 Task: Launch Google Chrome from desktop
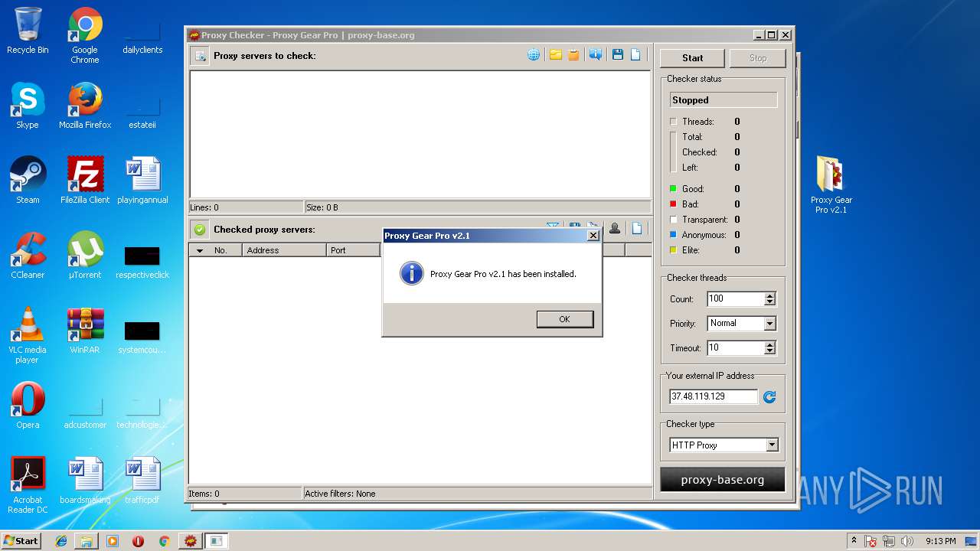click(85, 35)
